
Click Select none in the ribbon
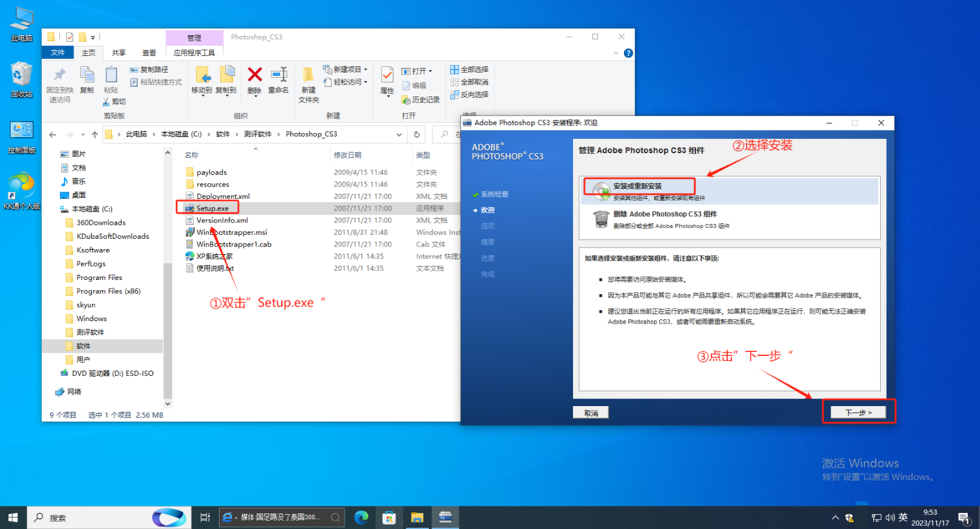(469, 82)
